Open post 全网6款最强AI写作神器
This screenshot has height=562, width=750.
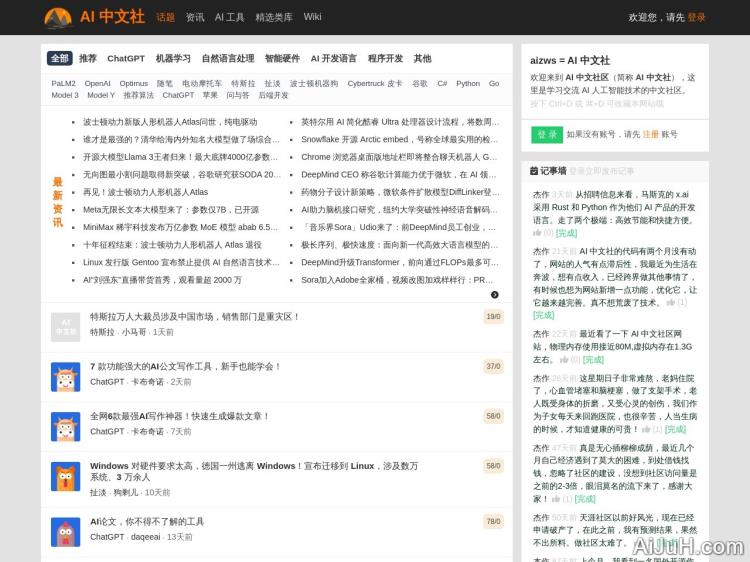coord(179,416)
